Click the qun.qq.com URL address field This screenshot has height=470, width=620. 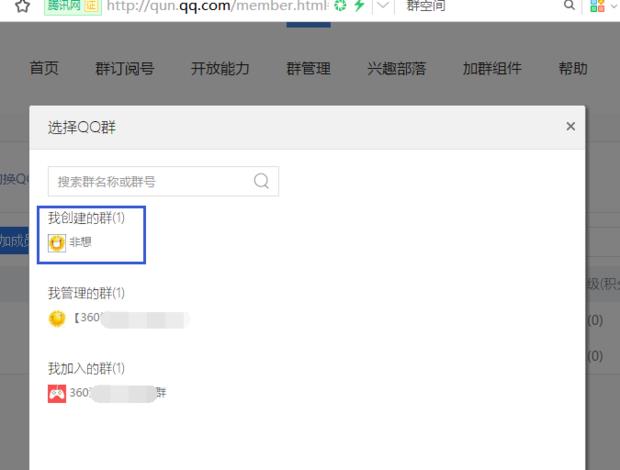click(x=217, y=6)
